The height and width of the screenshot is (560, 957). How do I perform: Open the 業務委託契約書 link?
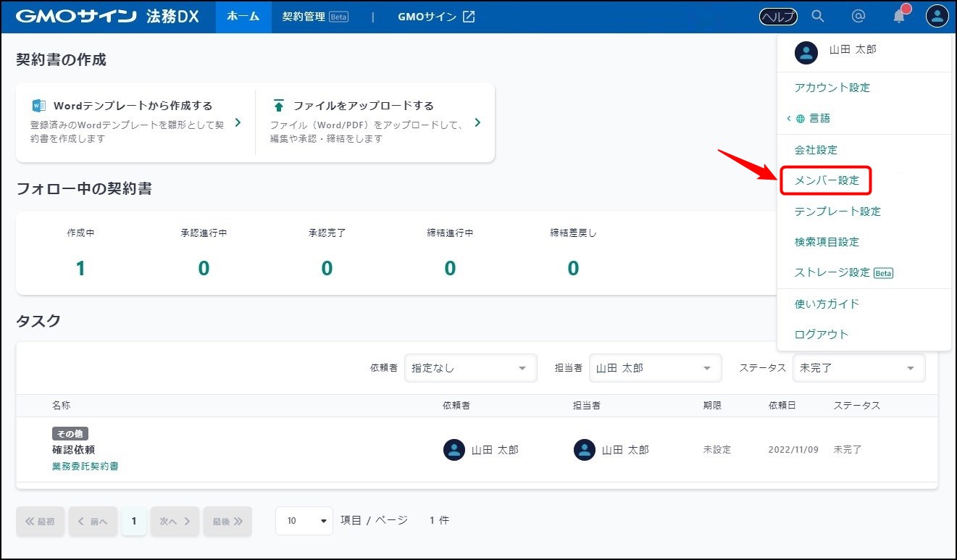point(85,466)
